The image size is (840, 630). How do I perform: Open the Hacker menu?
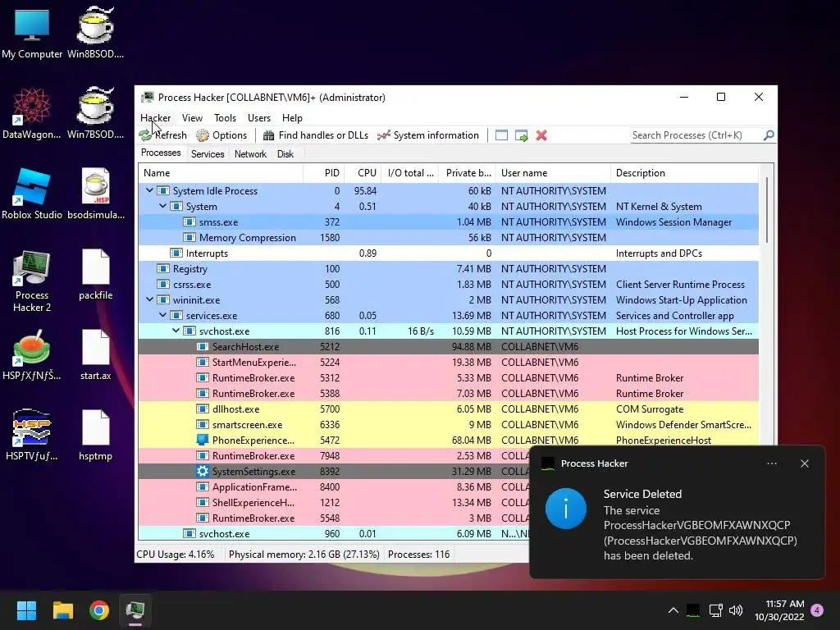(155, 118)
